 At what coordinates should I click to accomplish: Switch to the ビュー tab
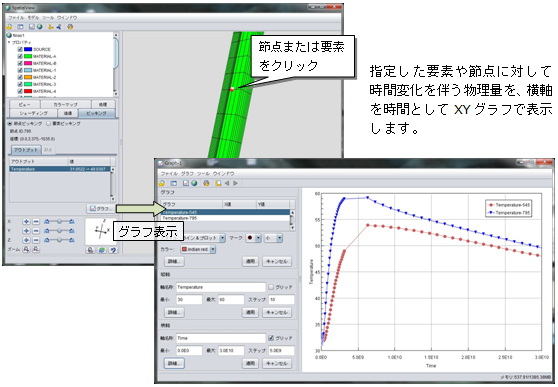[25, 105]
